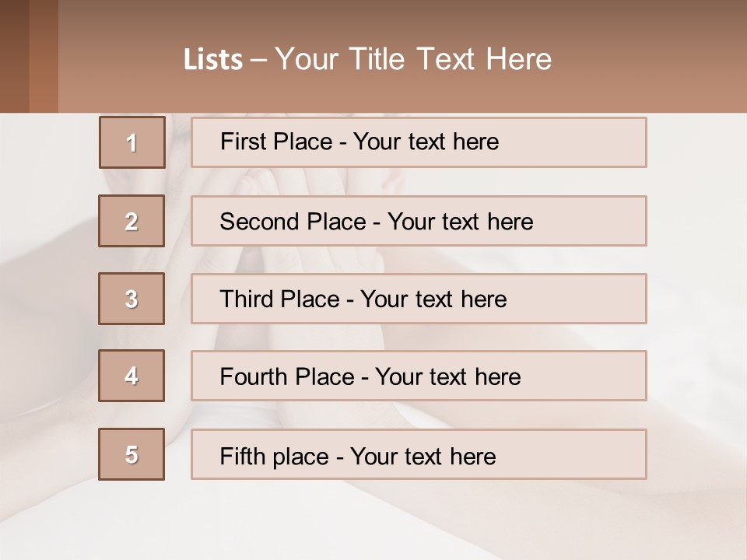The image size is (747, 560).
Task: Select the Fourth Place text box
Action: 419,376
